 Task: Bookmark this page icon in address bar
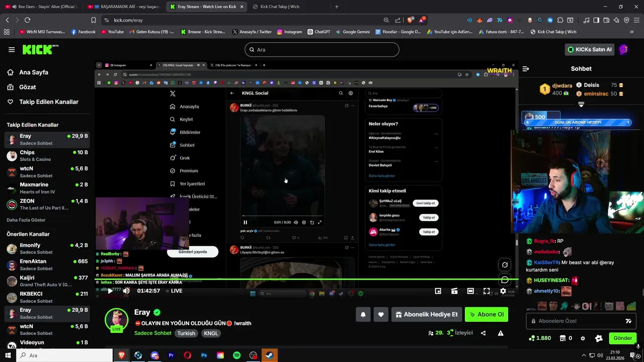point(94,20)
